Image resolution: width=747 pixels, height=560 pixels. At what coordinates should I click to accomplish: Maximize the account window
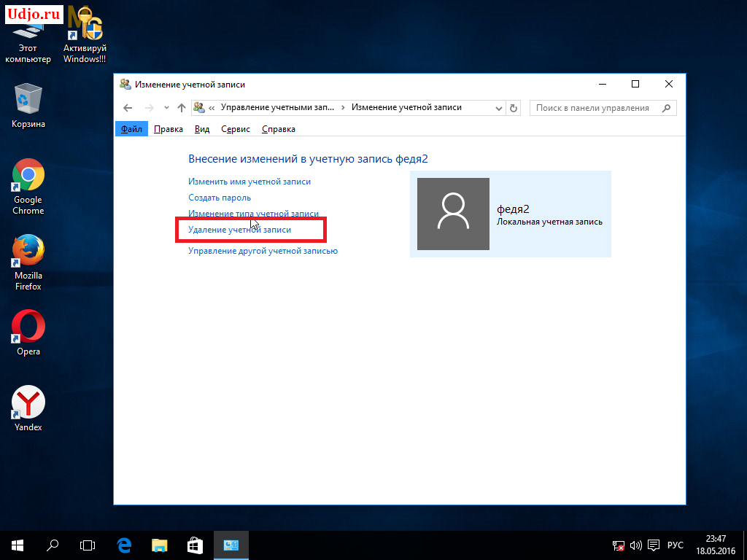click(635, 85)
